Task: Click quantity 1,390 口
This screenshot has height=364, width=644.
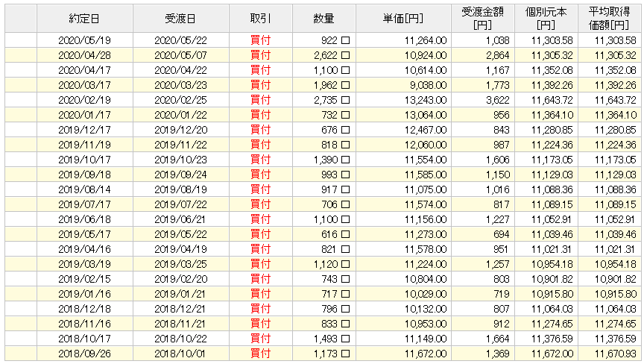Action: click(x=332, y=160)
